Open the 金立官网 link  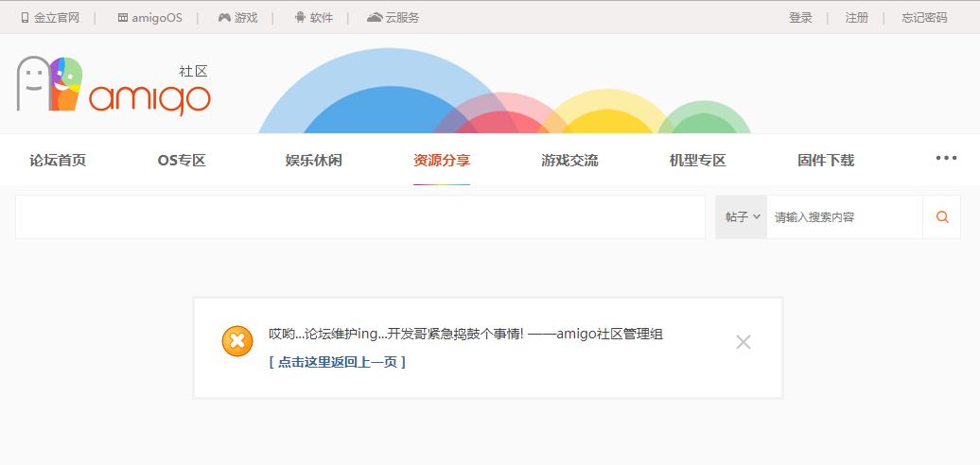(51, 17)
